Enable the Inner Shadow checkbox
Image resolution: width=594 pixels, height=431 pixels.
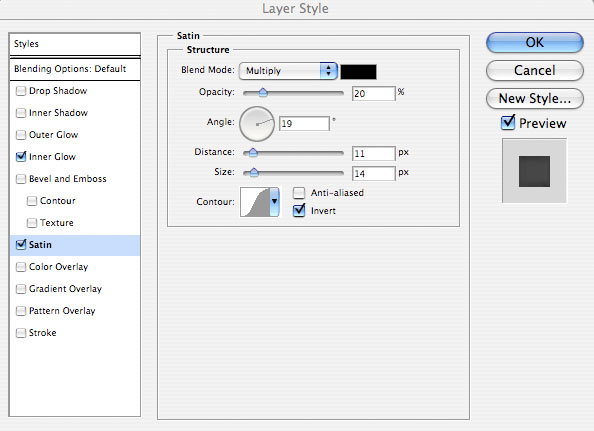pos(21,113)
